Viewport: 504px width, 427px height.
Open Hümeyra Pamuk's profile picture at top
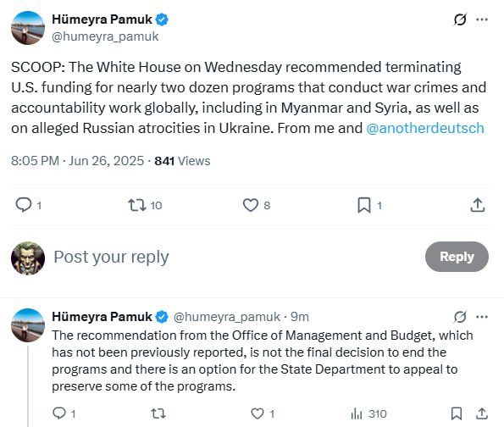pyautogui.click(x=28, y=28)
